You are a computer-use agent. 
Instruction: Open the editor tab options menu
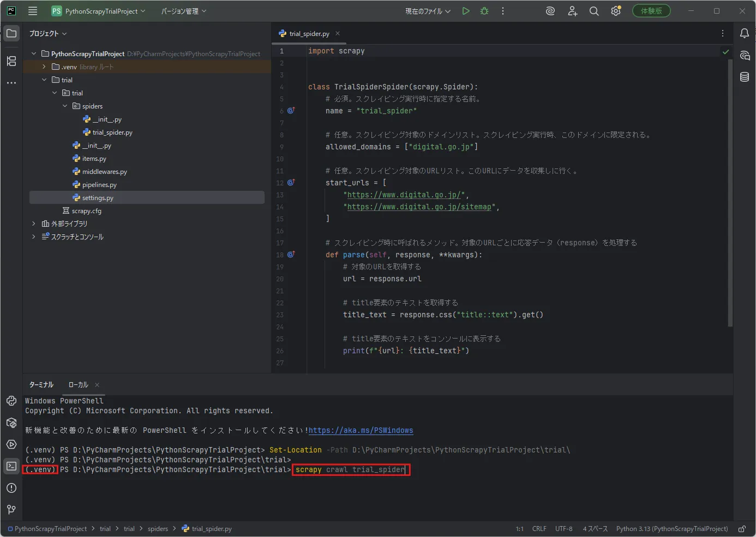[x=723, y=33]
